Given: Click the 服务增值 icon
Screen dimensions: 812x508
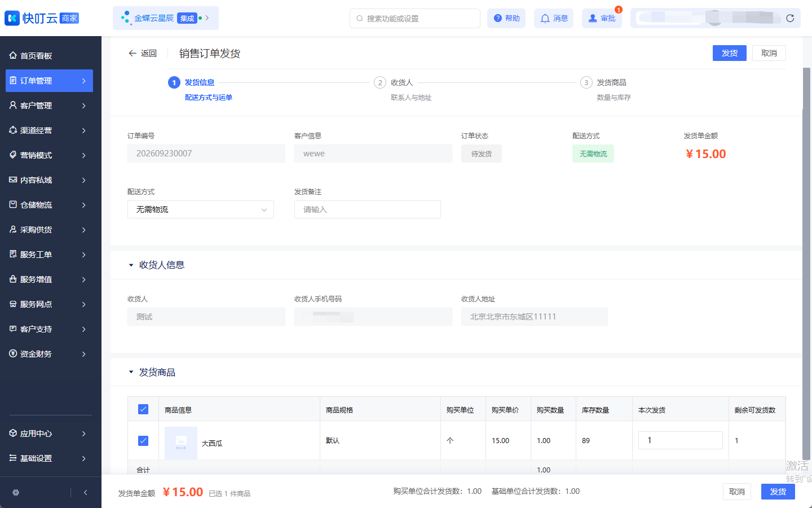Looking at the screenshot, I should coord(13,279).
